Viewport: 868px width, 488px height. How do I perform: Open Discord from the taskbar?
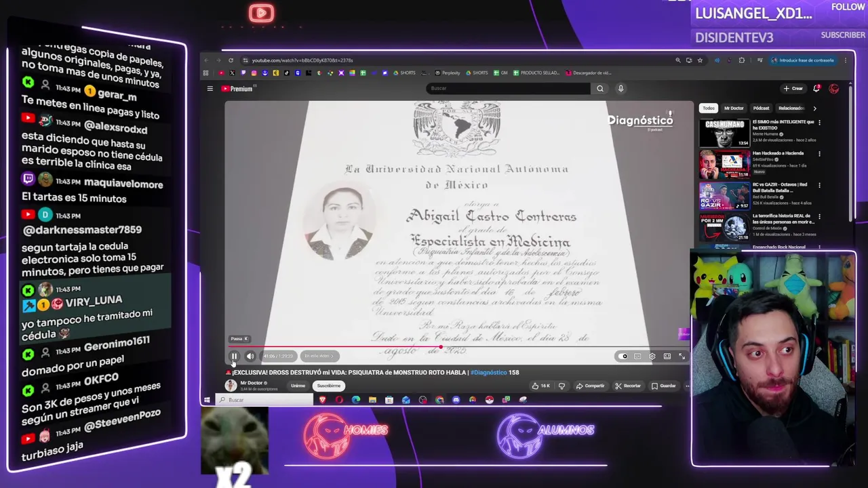tap(456, 400)
